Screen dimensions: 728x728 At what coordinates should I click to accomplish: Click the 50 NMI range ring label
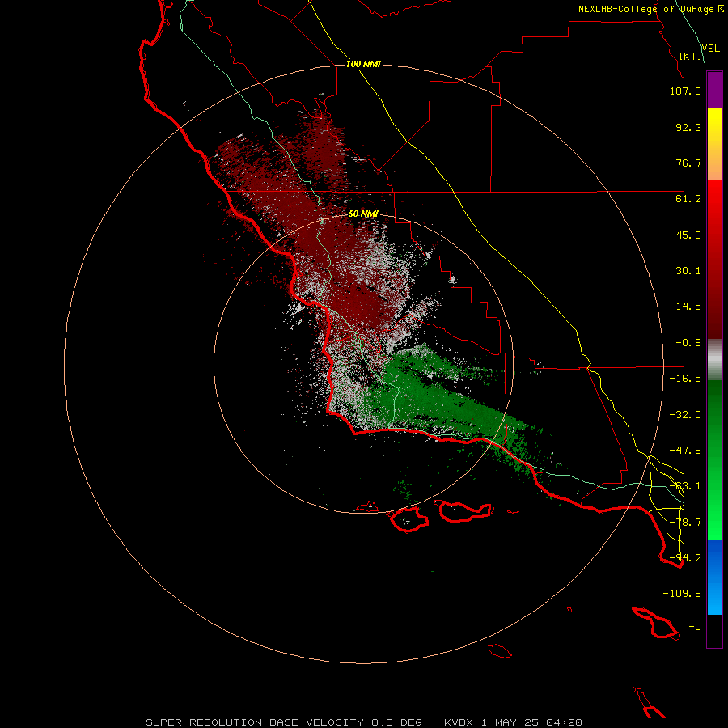tap(363, 214)
